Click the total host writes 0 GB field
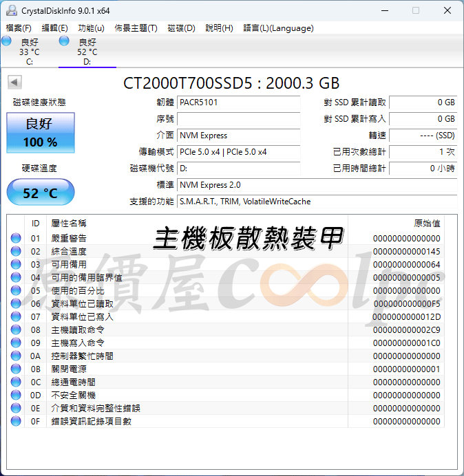 [423, 119]
